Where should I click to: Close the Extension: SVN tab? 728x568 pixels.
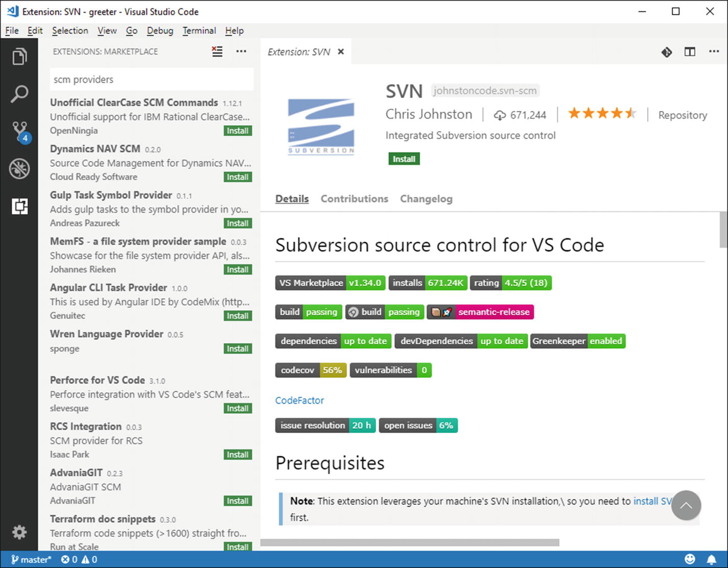[x=341, y=52]
